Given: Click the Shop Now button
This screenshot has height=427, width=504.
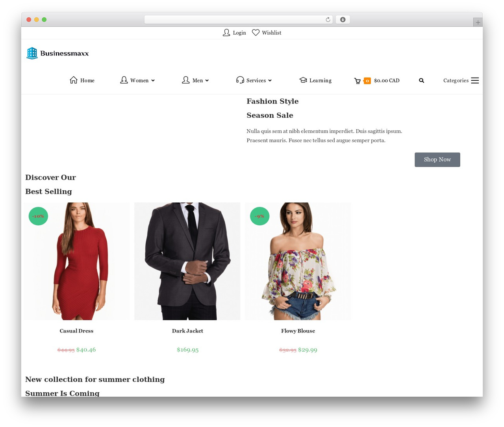Looking at the screenshot, I should [x=437, y=160].
